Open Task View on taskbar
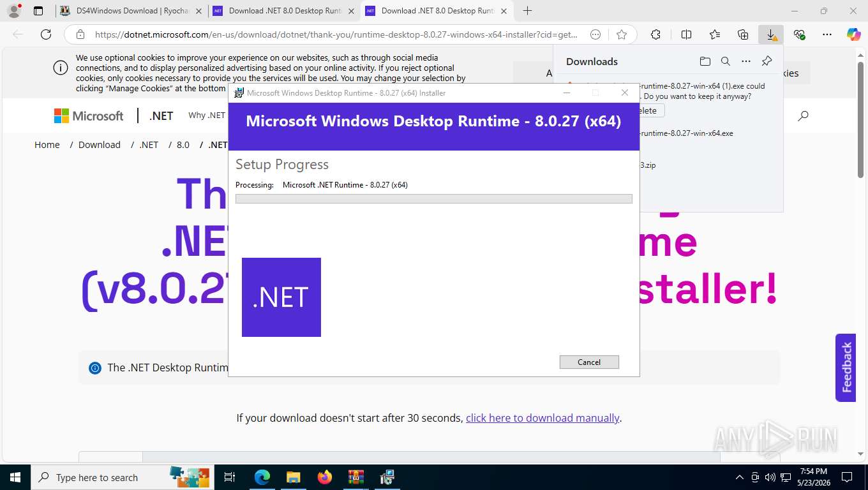Screen dimensions: 868x490 230,477
